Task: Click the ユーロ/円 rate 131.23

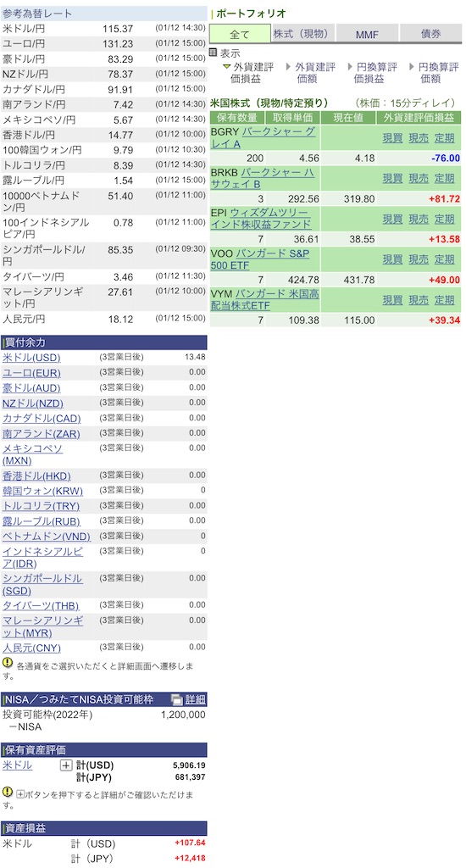Action: pyautogui.click(x=117, y=43)
